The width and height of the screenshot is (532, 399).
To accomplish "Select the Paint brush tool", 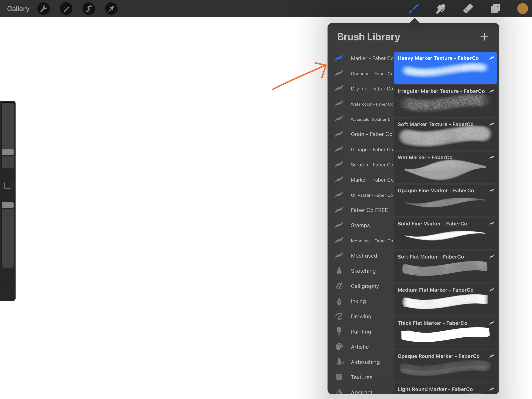I will pos(414,9).
